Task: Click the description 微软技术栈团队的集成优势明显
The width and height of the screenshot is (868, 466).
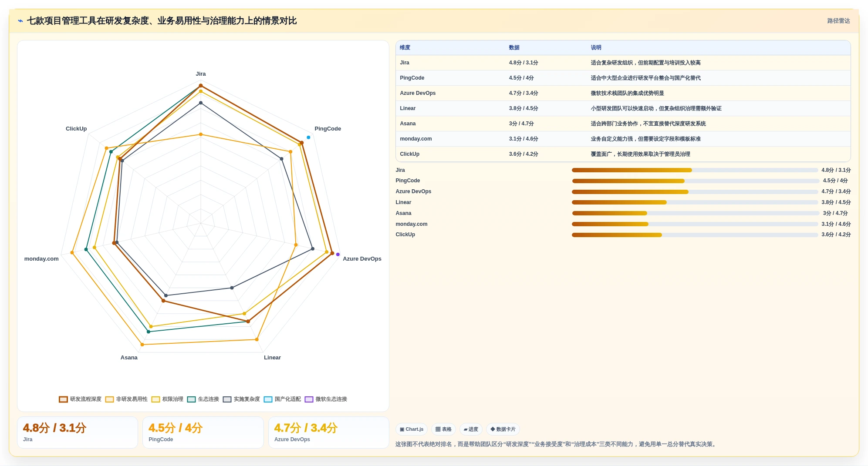Action: pos(627,93)
